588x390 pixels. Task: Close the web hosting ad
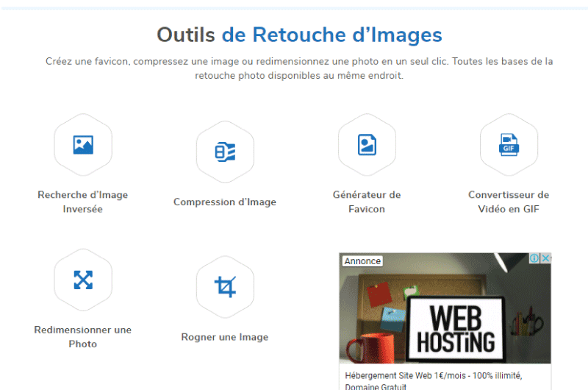[545, 258]
